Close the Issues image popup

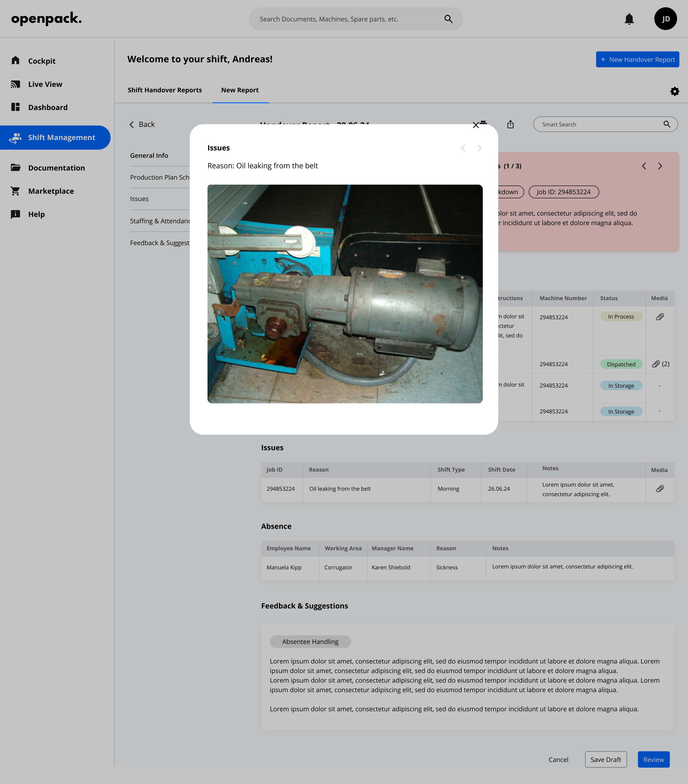tap(476, 125)
